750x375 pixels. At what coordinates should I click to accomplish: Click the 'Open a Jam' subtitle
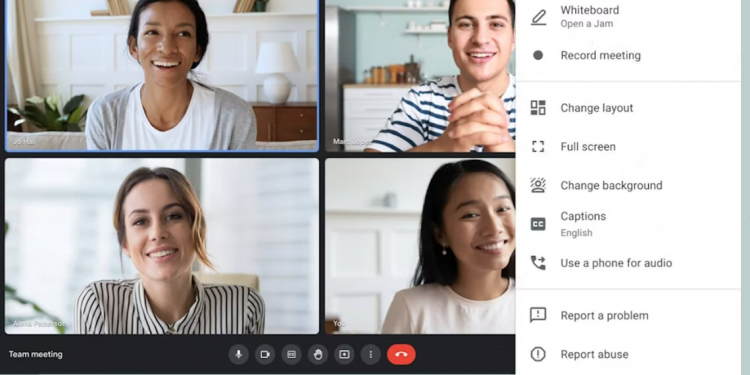click(x=586, y=23)
